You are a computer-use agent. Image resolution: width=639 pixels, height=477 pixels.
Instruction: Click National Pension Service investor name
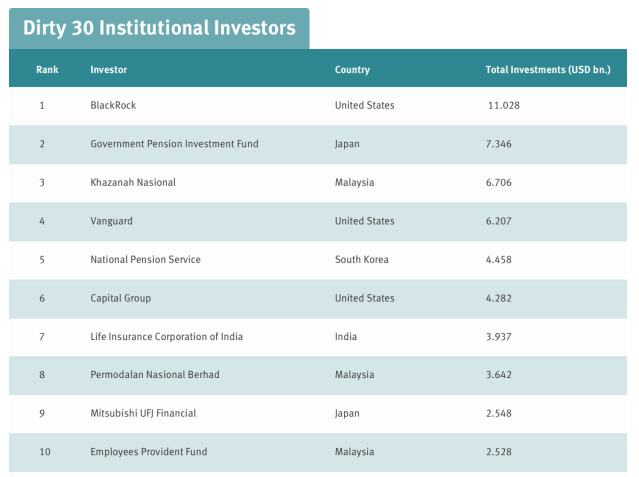click(145, 260)
